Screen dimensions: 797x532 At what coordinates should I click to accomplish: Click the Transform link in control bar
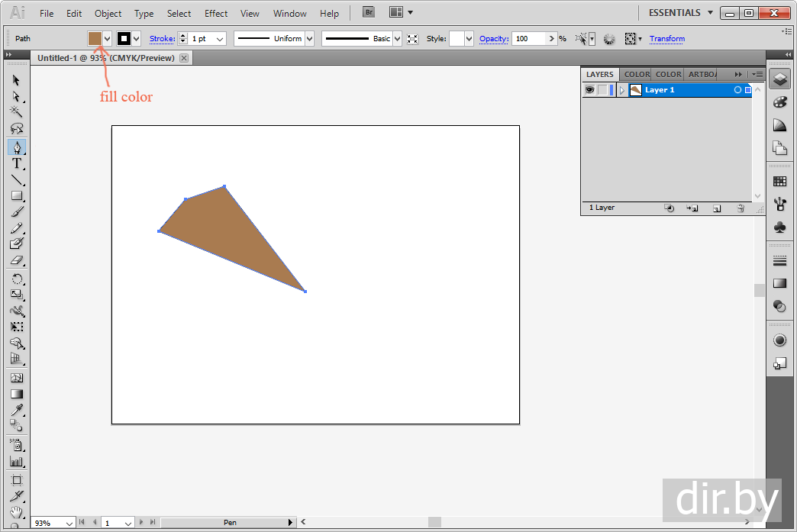(x=667, y=39)
